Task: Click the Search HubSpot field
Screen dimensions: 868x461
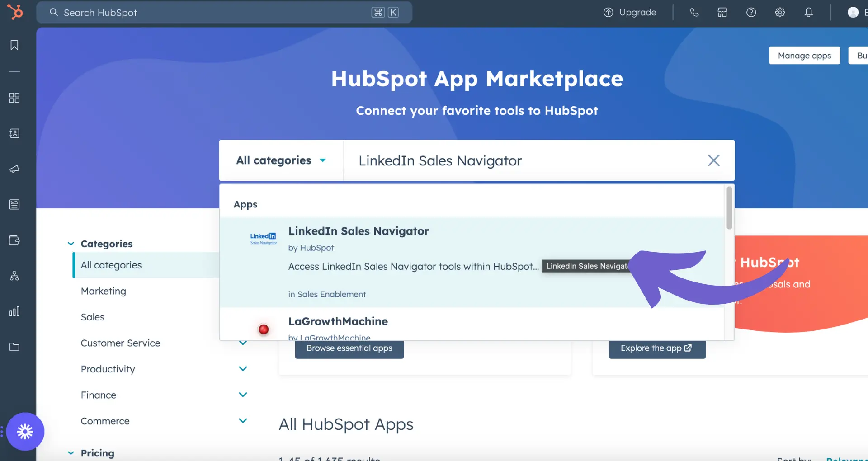Action: pos(224,13)
